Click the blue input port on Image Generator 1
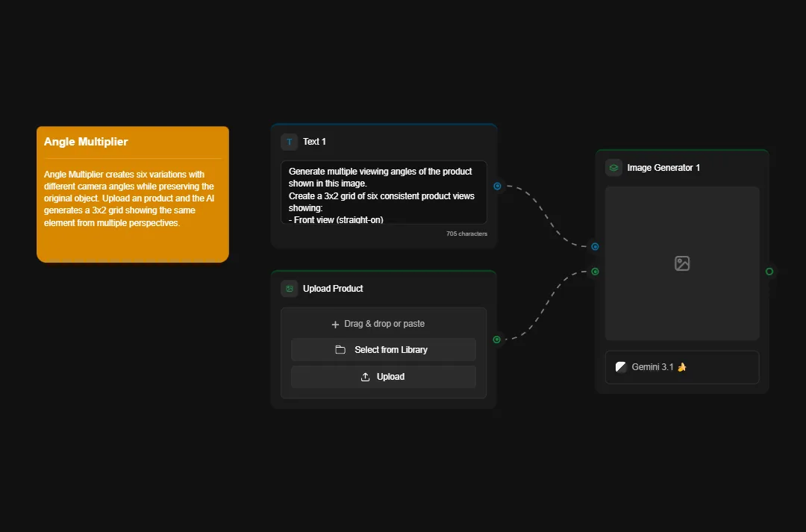This screenshot has height=532, width=806. point(595,246)
